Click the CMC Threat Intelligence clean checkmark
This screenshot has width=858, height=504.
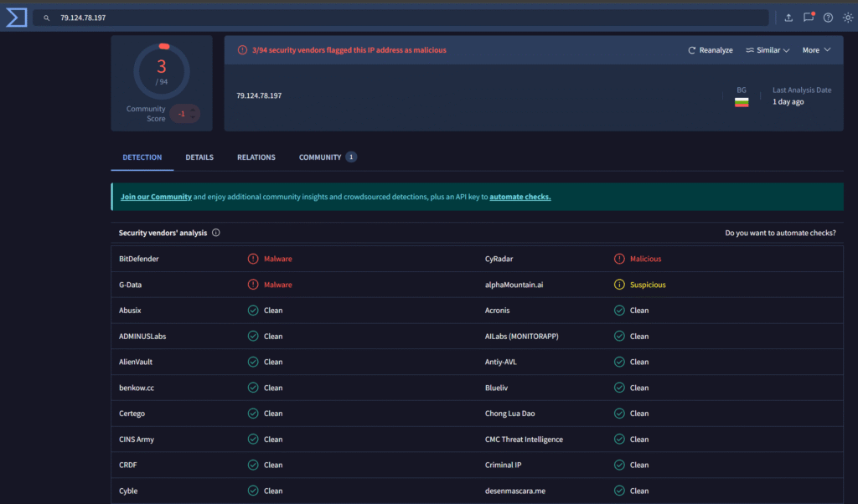click(619, 439)
